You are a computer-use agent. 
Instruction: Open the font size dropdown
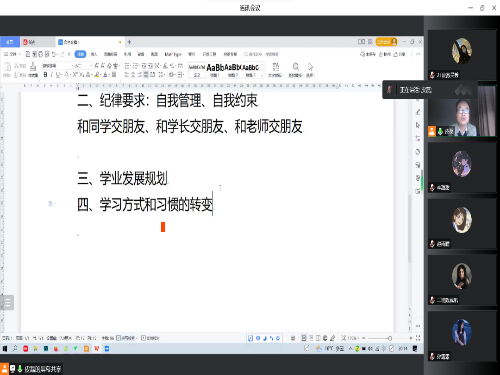point(91,66)
